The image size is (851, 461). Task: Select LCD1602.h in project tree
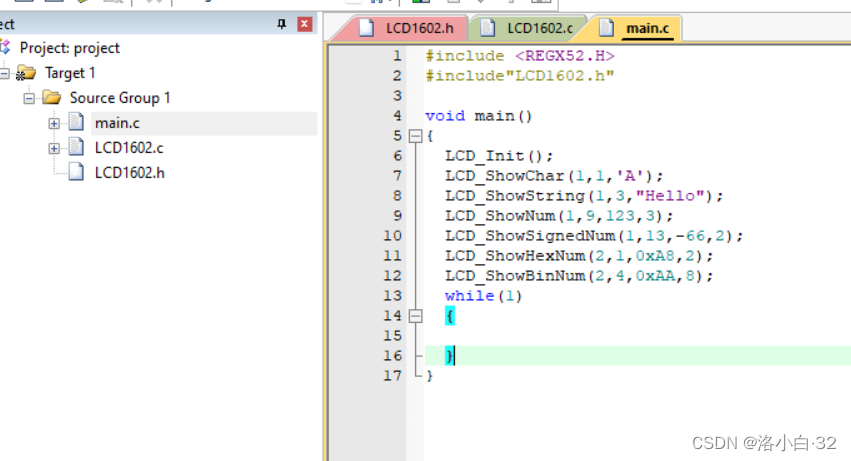coord(130,173)
